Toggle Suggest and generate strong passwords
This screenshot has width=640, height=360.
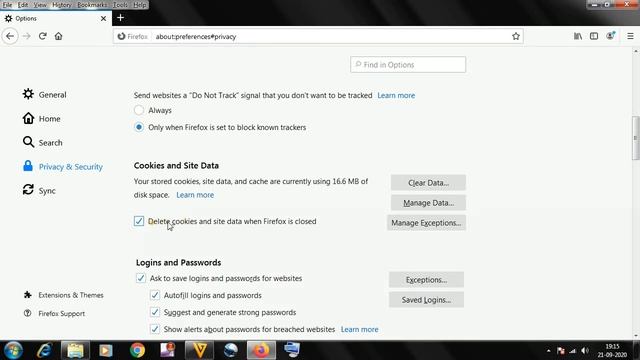pyautogui.click(x=155, y=312)
